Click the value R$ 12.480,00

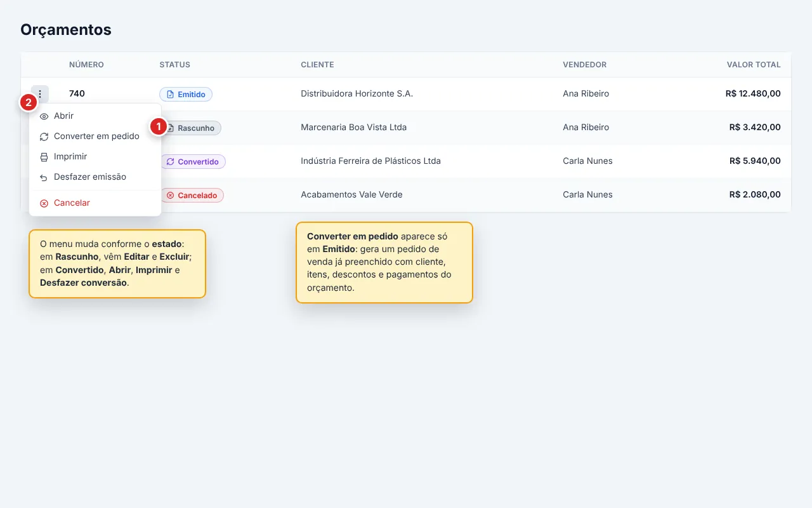coord(753,94)
